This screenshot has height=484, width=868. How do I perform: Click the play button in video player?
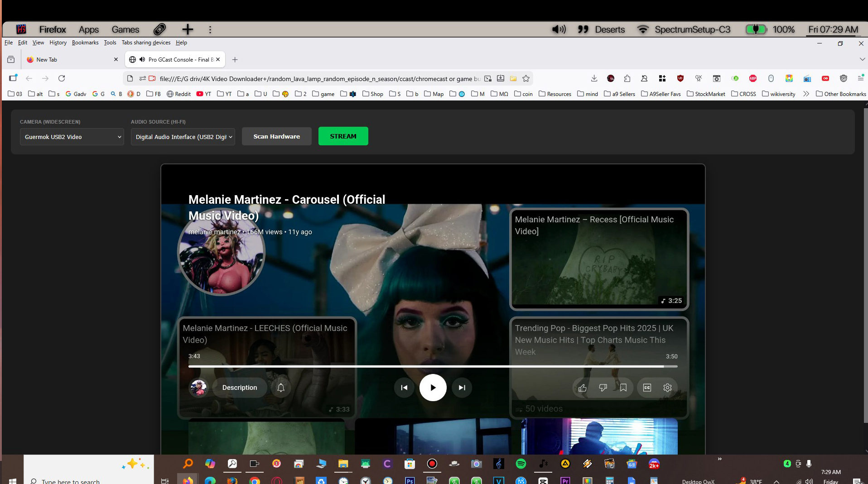pos(433,388)
